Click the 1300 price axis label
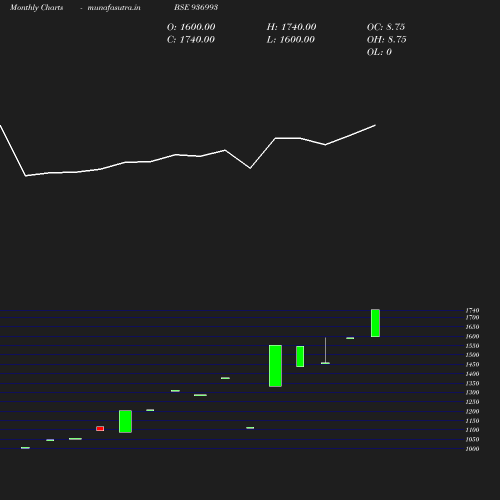Viewport: 500px width, 500px height. (472, 392)
